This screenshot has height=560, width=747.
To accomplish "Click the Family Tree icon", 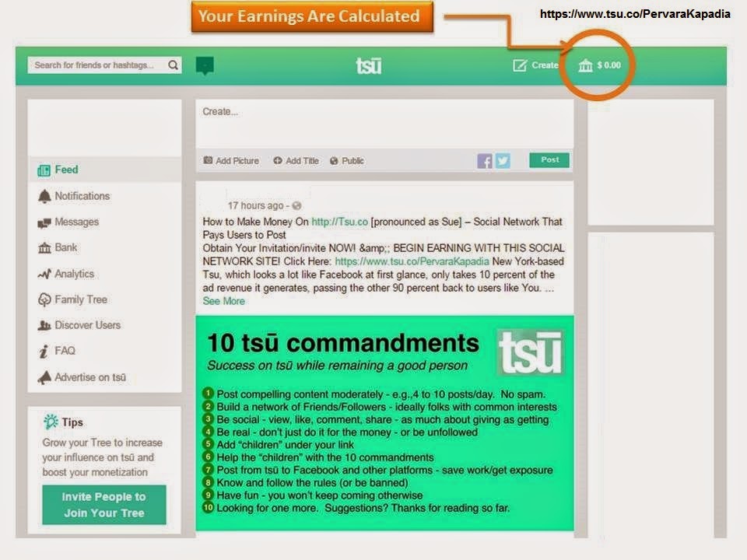I will pyautogui.click(x=44, y=299).
